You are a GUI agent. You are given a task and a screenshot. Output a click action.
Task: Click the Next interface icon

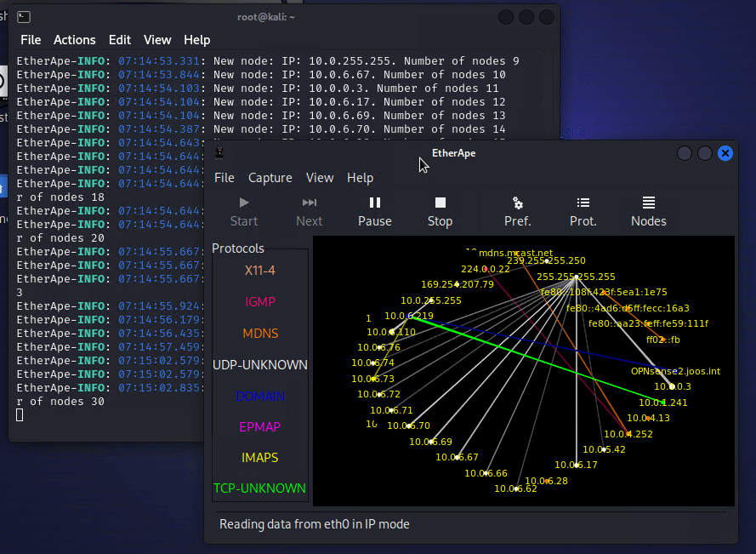click(309, 210)
